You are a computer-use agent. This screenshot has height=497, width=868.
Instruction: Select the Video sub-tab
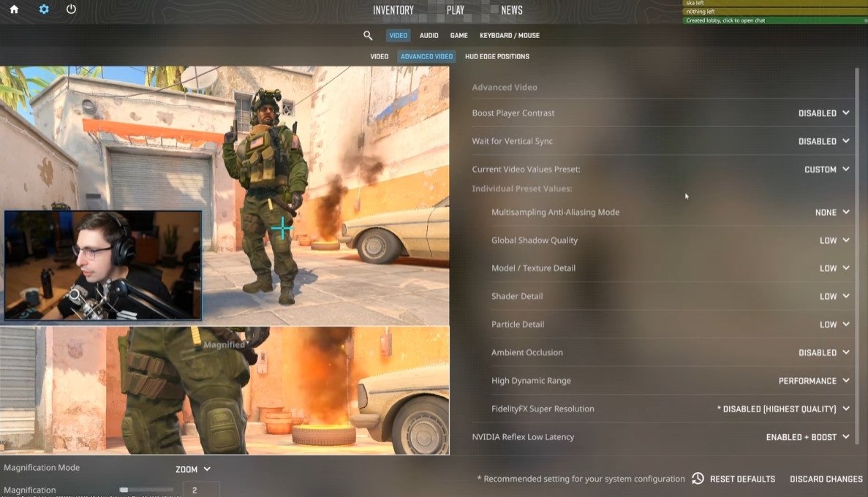pyautogui.click(x=380, y=56)
